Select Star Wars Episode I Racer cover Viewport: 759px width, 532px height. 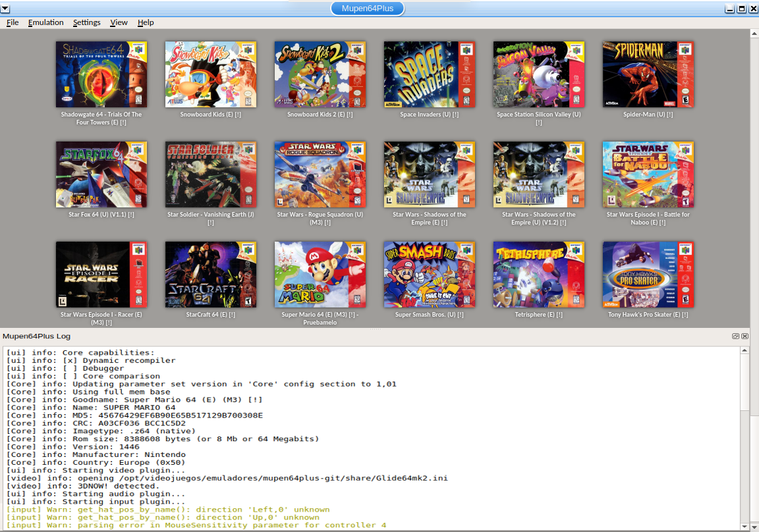[101, 274]
